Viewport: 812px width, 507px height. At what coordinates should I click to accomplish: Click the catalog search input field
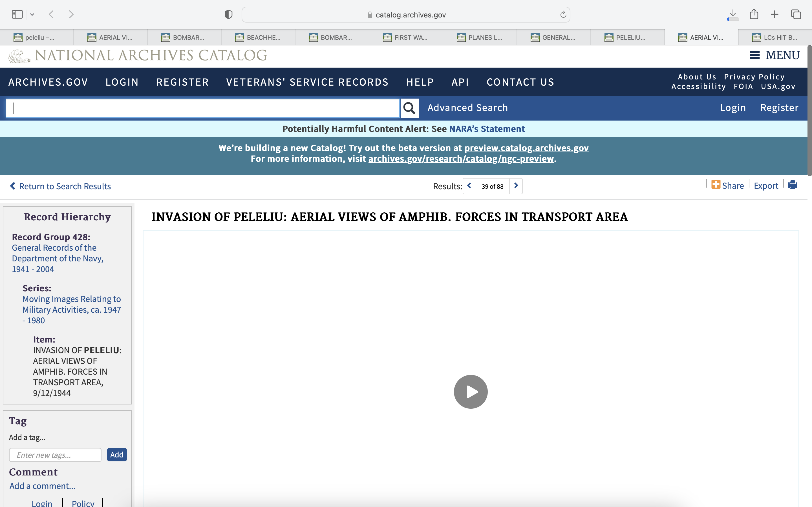pos(203,108)
